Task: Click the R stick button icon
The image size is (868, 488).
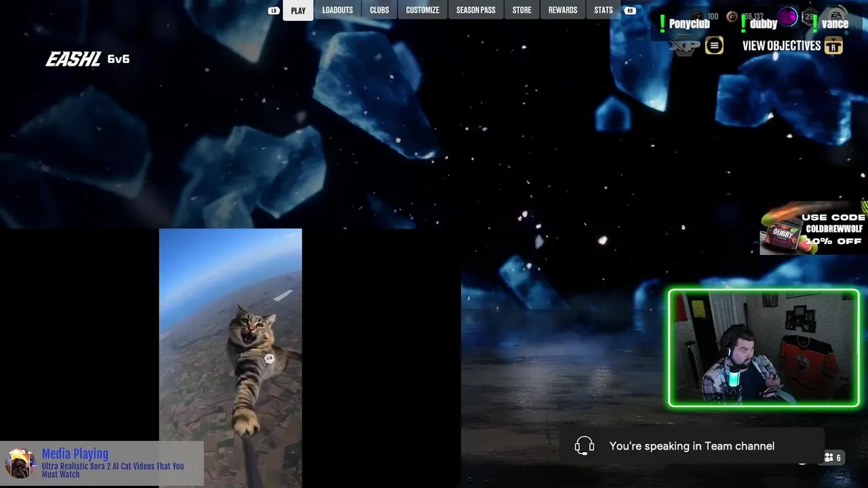Action: pyautogui.click(x=833, y=45)
